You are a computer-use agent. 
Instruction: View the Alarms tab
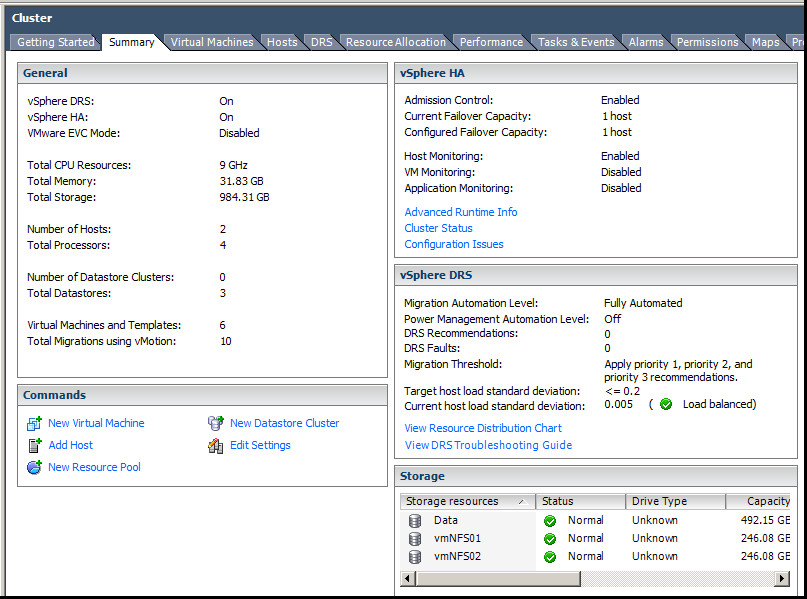tap(646, 42)
